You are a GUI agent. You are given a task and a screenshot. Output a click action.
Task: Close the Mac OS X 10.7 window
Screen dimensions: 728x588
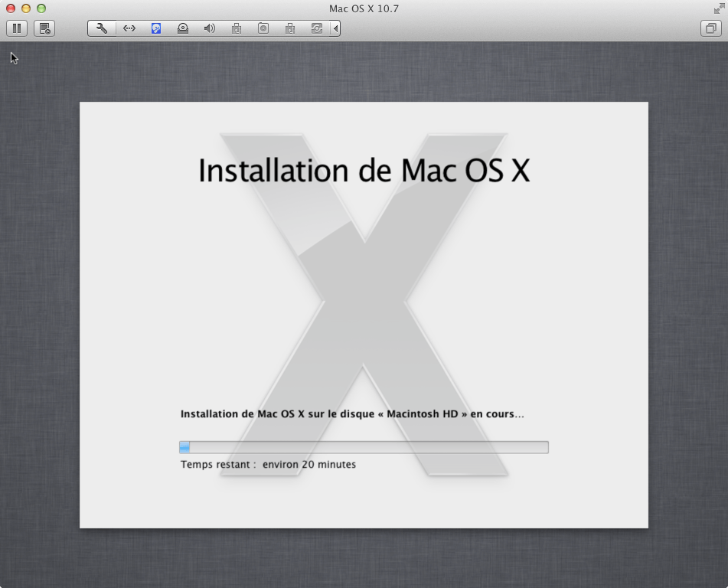point(11,8)
